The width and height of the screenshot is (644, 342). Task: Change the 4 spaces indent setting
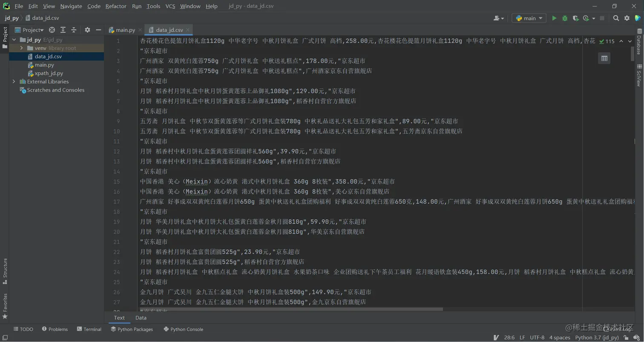[x=560, y=338]
